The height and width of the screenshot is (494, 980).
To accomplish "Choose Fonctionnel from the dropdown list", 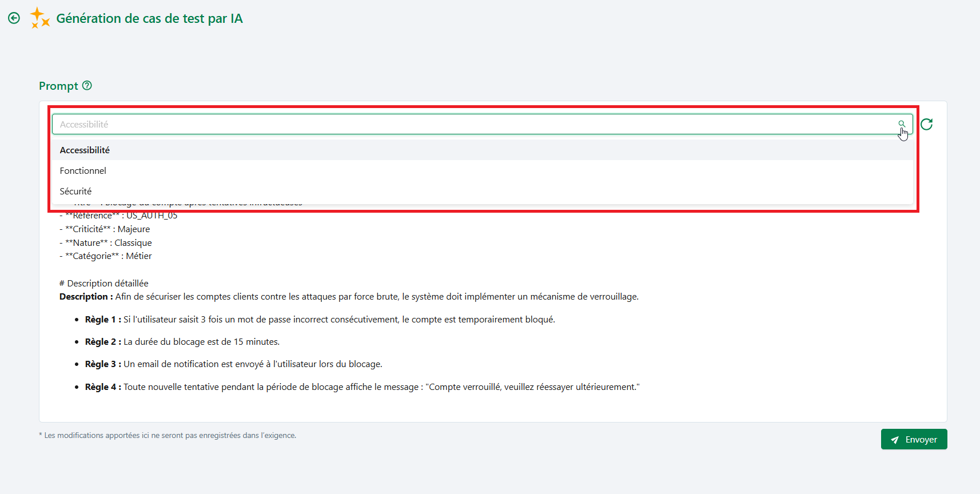I will [83, 171].
